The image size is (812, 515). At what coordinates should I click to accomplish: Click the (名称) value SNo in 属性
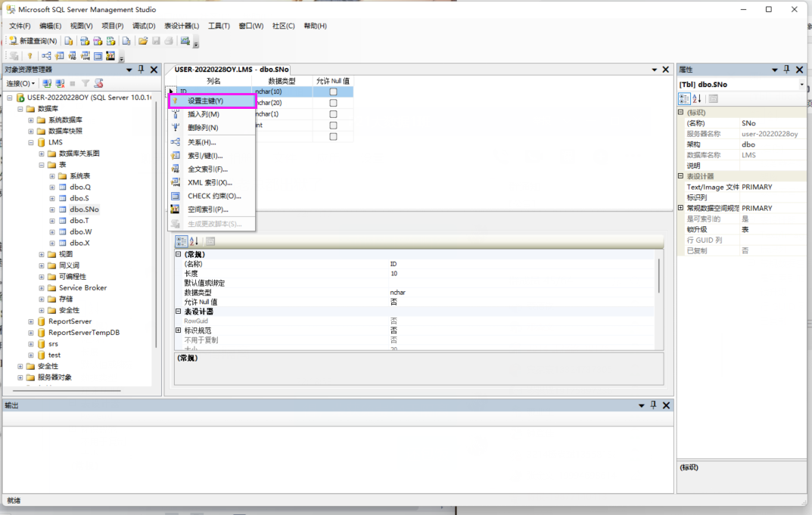[x=773, y=123]
